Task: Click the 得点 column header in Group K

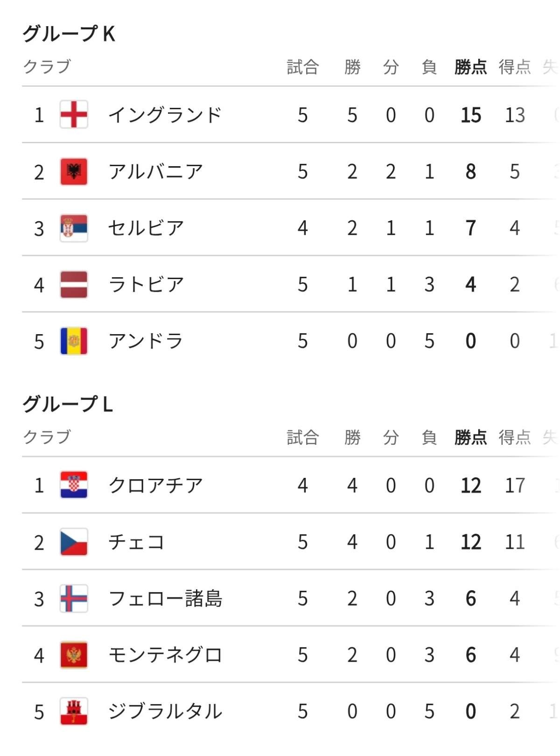Action: pos(514,67)
